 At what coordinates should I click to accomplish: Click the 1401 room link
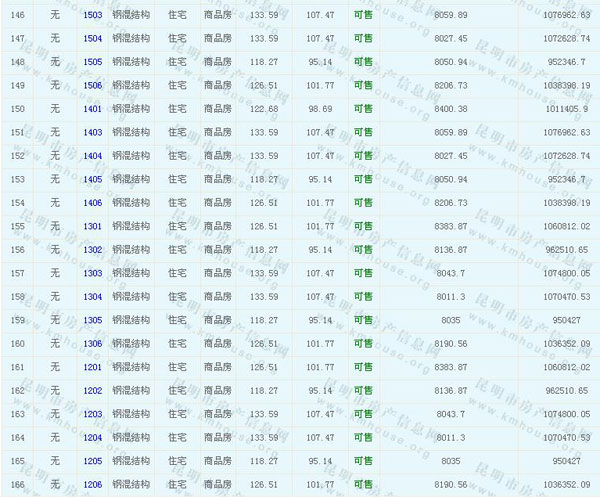tap(92, 108)
